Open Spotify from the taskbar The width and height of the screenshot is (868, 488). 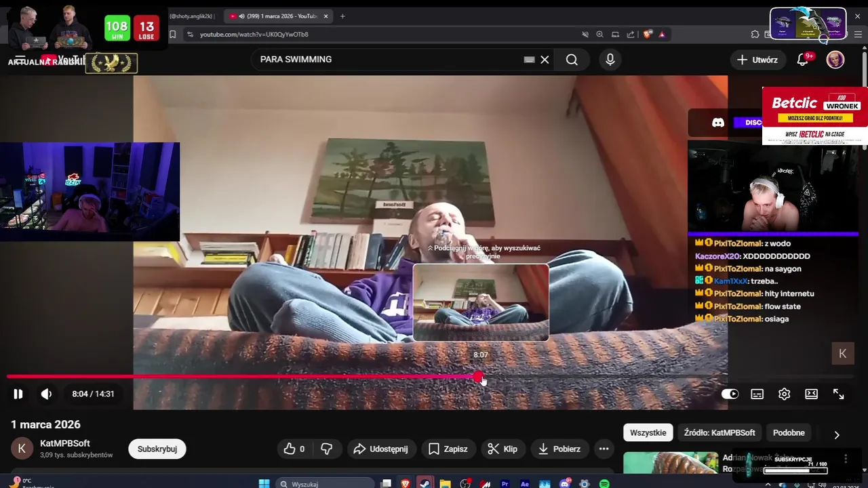[x=604, y=484]
